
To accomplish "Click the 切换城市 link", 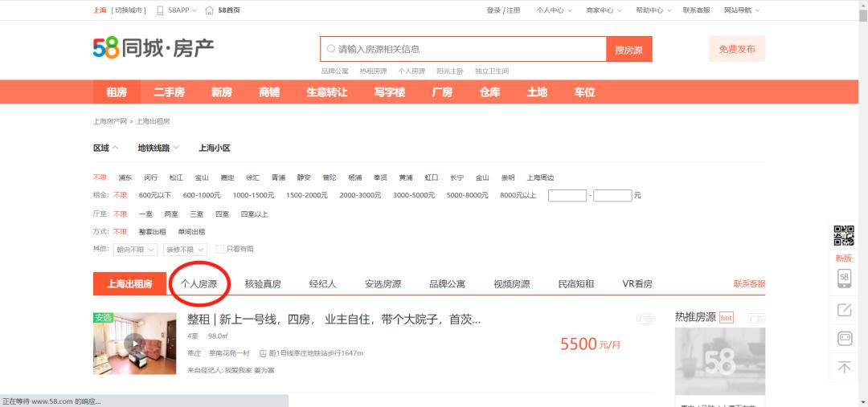I will coord(129,10).
